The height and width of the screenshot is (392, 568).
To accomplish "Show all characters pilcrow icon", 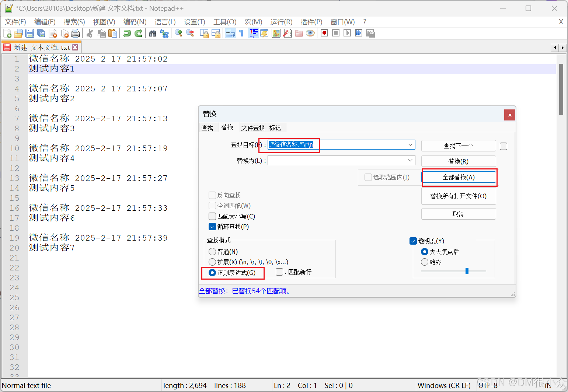I will [x=241, y=33].
